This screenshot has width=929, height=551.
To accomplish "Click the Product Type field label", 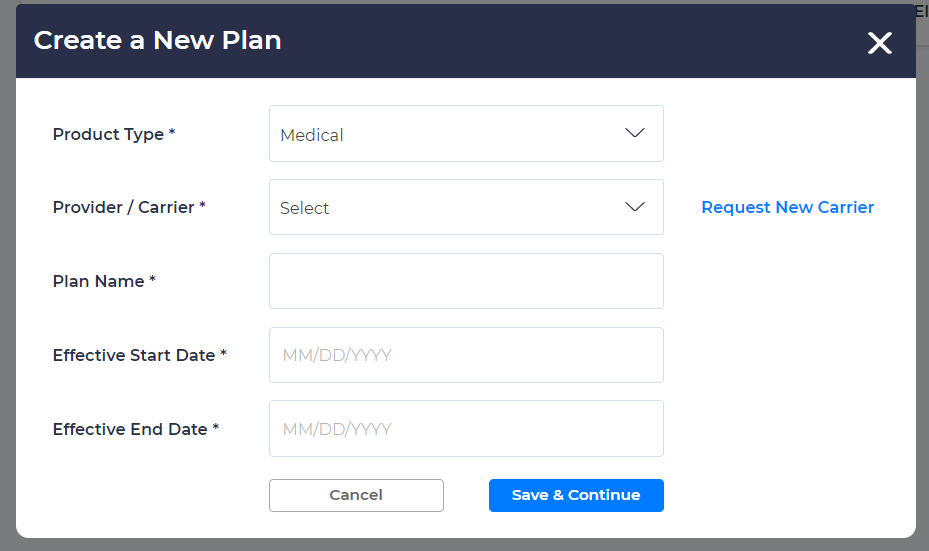I will coord(108,134).
